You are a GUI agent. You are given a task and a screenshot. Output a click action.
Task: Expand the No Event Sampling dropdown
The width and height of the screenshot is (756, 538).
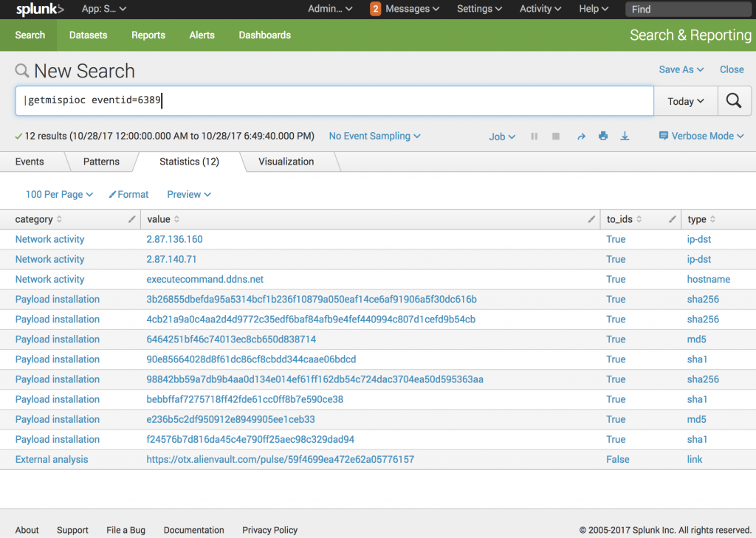pyautogui.click(x=374, y=136)
